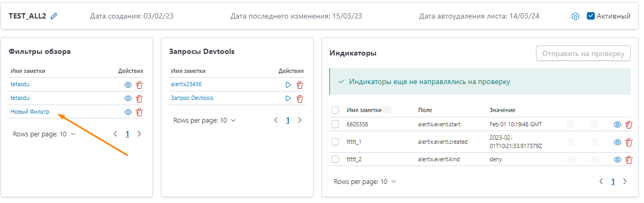Open the Запрос Devtools note link

[x=192, y=98]
